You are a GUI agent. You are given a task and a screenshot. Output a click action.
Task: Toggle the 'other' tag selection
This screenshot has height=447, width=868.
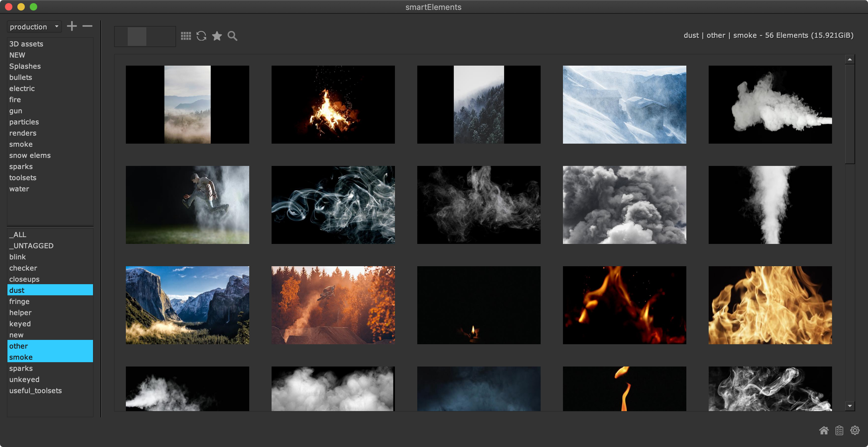pyautogui.click(x=50, y=346)
